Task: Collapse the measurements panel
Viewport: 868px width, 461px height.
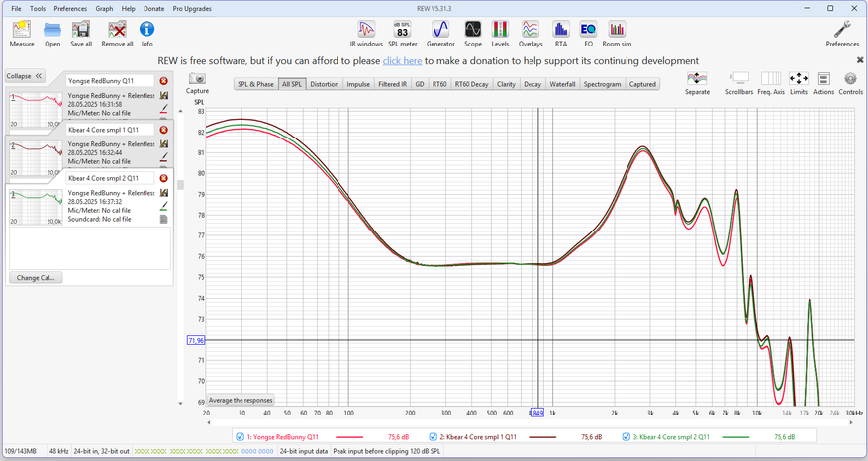Action: coord(25,75)
